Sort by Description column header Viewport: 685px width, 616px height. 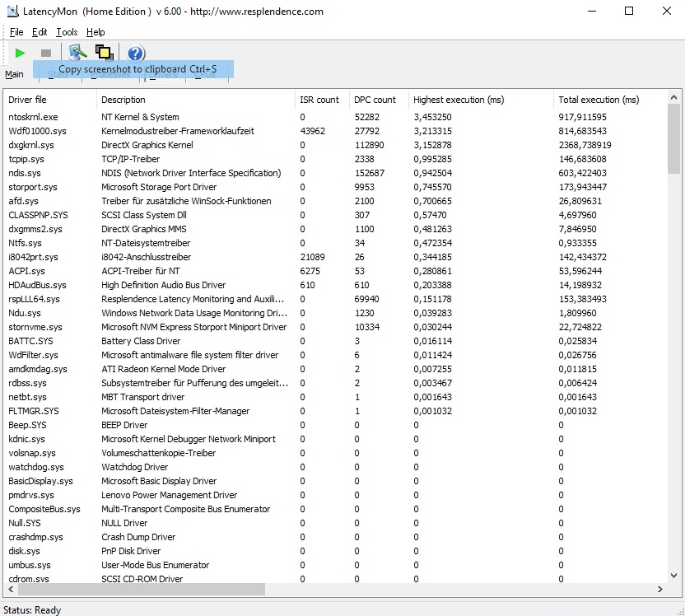point(195,100)
